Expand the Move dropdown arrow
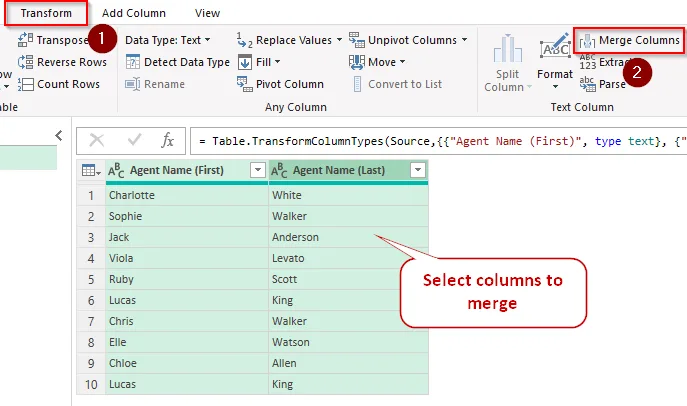The width and height of the screenshot is (687, 406). pos(402,62)
